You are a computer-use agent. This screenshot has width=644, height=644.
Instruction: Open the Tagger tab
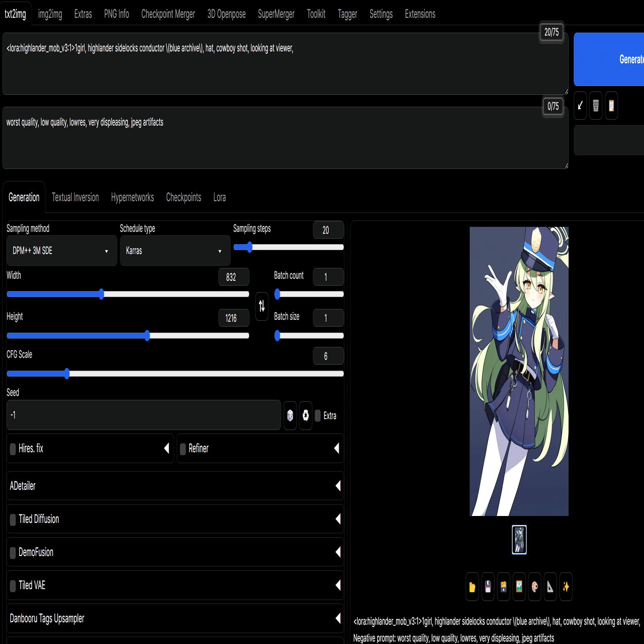pos(347,14)
